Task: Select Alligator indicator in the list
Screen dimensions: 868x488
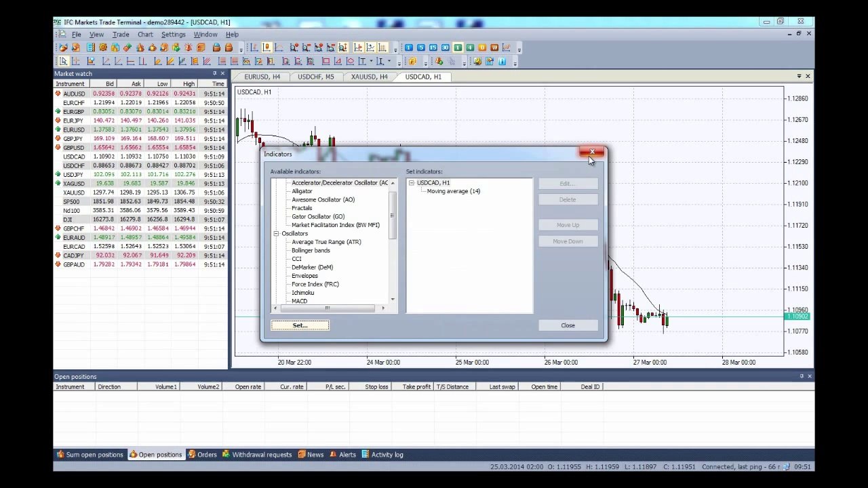Action: (x=302, y=191)
